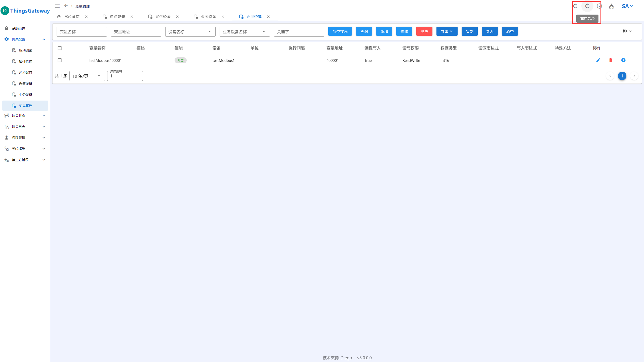The image size is (644, 362).
Task: Click the blue pencil edit icon in row
Action: [x=598, y=60]
